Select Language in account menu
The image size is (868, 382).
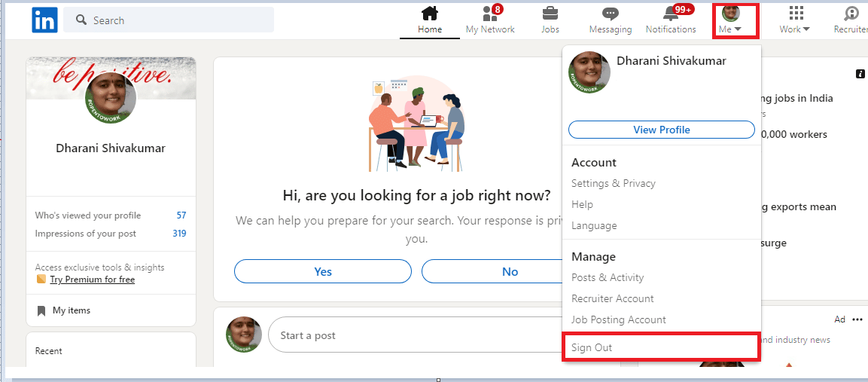point(594,225)
